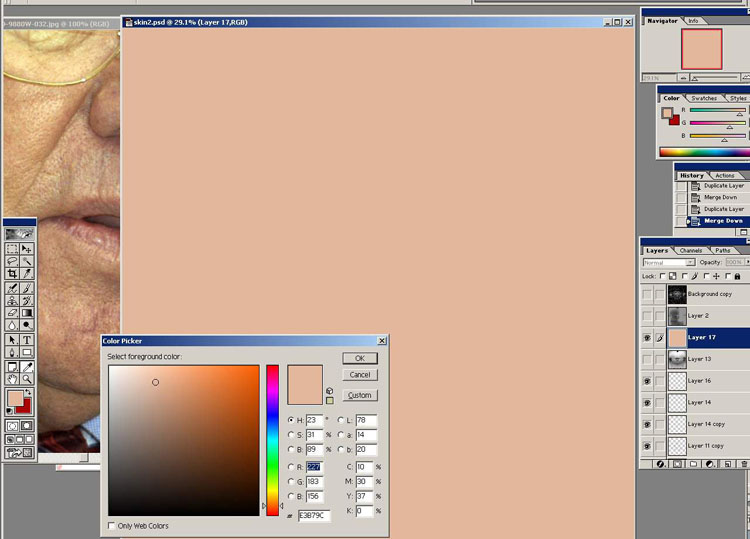Hide Layer 16 using its eye icon
The width and height of the screenshot is (750, 539).
pyautogui.click(x=647, y=381)
